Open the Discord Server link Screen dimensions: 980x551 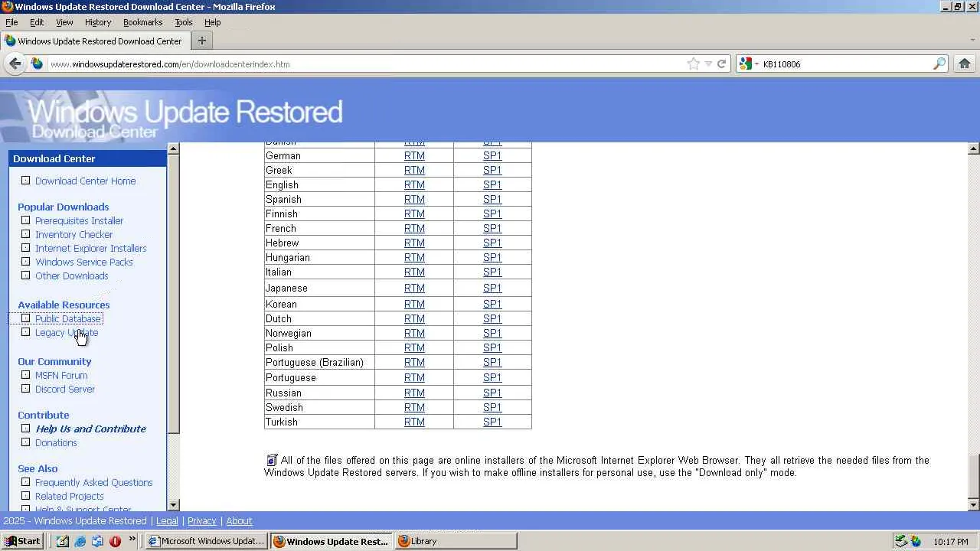pos(65,390)
